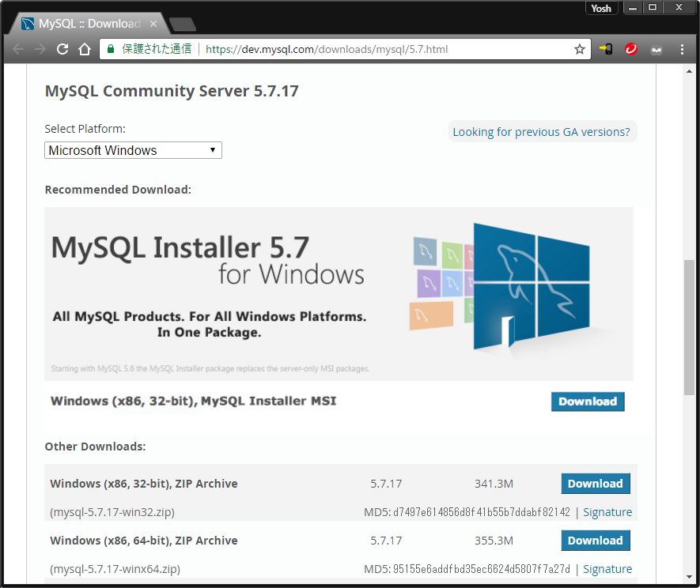Click the browser Home icon
The width and height of the screenshot is (700, 588).
tap(85, 49)
